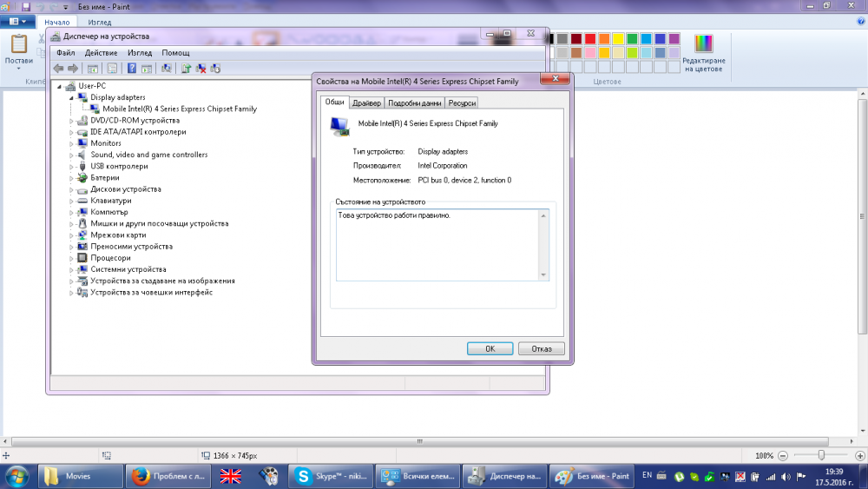Switch to Подробни данни tab
Viewport: 868px width, 489px height.
415,103
